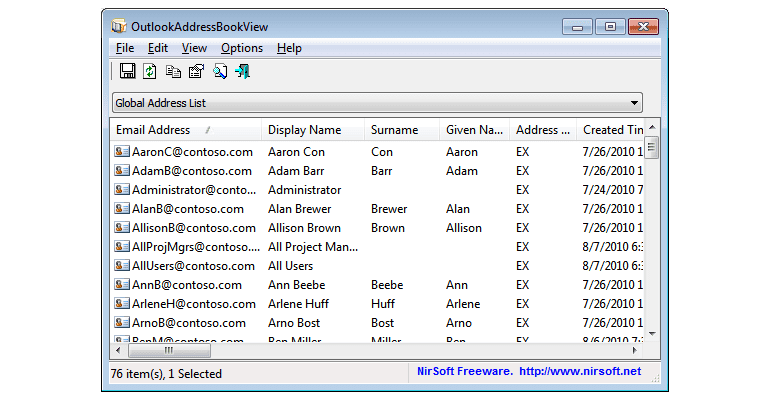Viewport: 770px width, 400px height.
Task: Sort by Given Name column header
Action: point(474,130)
